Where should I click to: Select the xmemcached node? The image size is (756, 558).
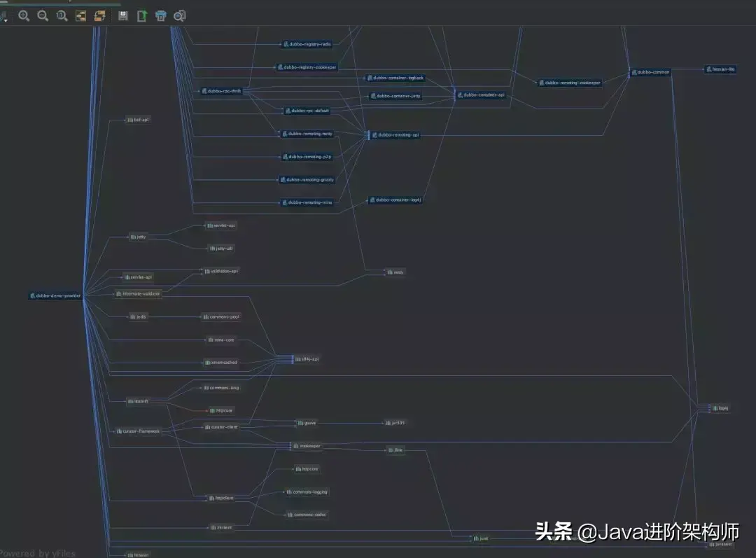point(221,362)
